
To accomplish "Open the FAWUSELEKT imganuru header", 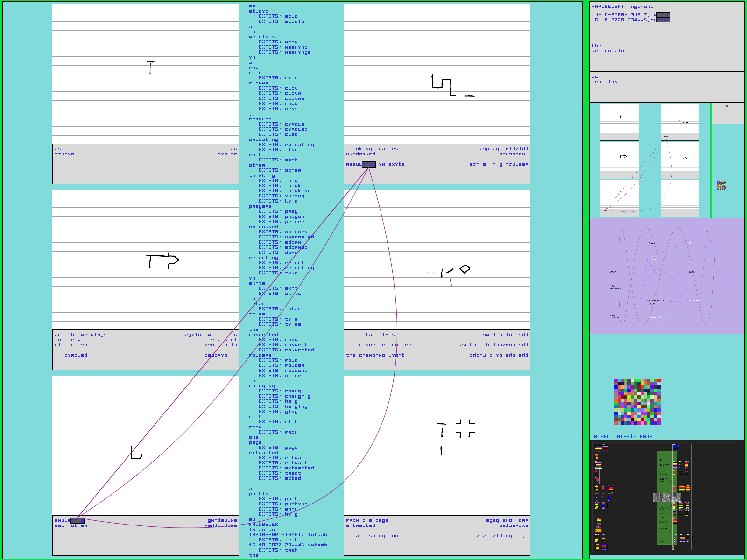I will click(622, 7).
